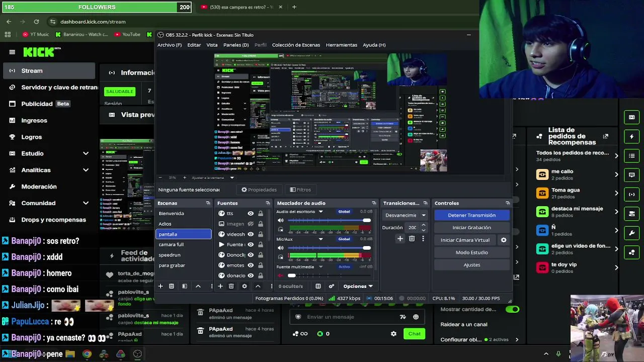Add a new source in Fuentes panel

point(220,286)
